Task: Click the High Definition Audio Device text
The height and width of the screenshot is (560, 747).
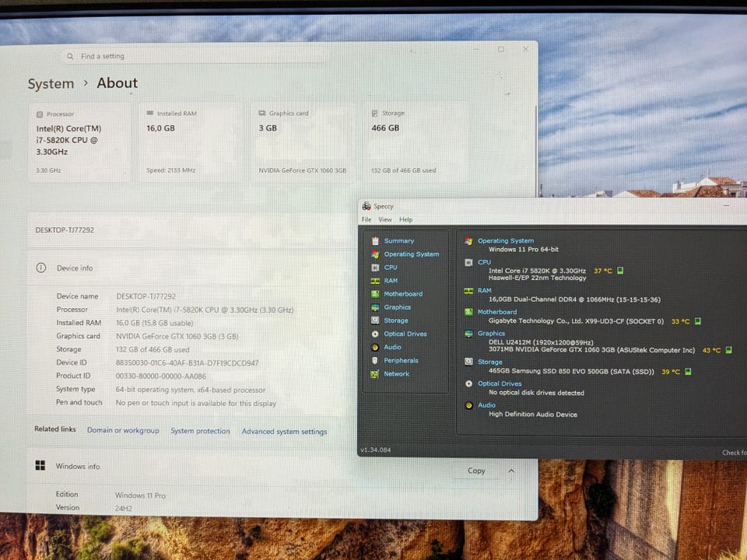Action: 532,415
